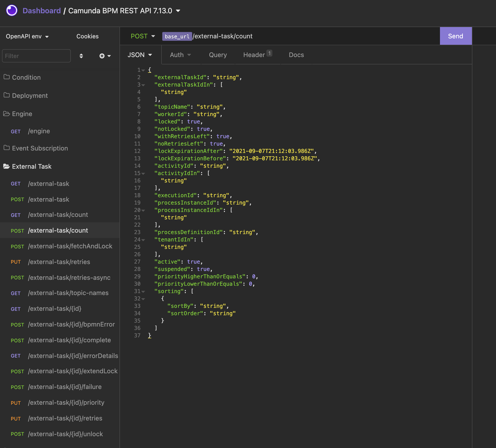Click the sort order icon

pyautogui.click(x=81, y=56)
